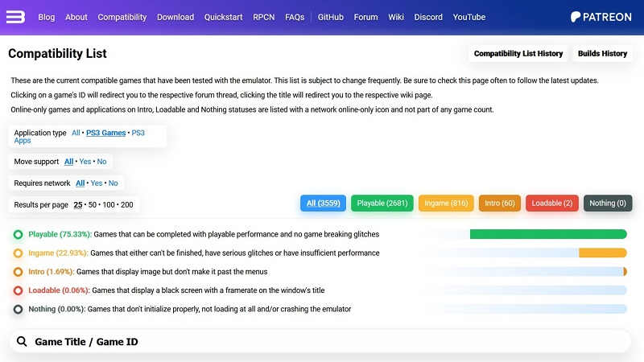The width and height of the screenshot is (644, 362).
Task: Click the RPCS3 logo icon
Action: click(x=15, y=17)
